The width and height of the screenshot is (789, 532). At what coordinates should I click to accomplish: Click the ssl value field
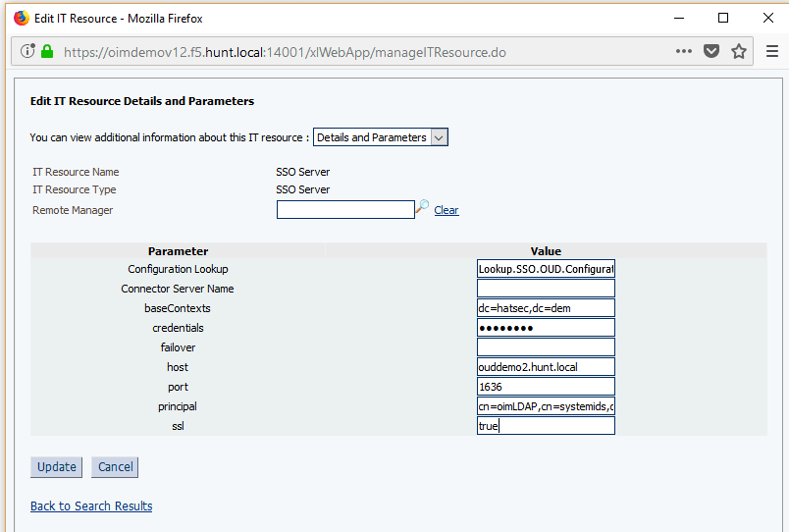[546, 426]
